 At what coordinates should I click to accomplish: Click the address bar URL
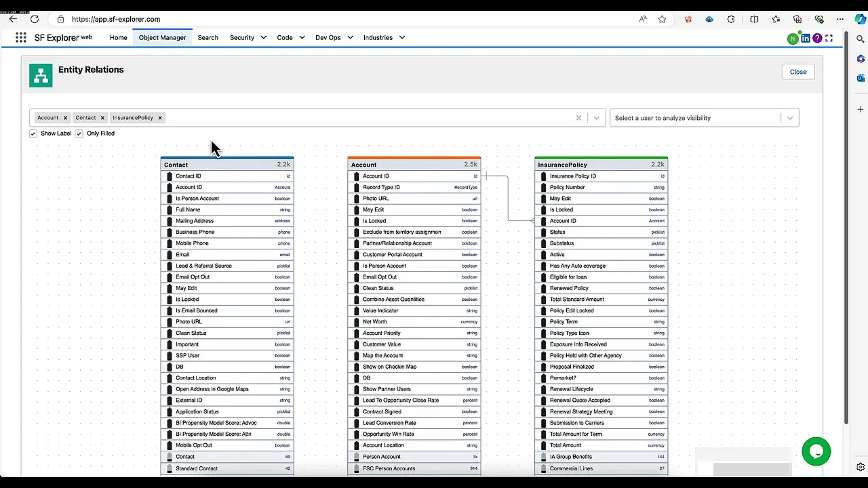pyautogui.click(x=116, y=19)
